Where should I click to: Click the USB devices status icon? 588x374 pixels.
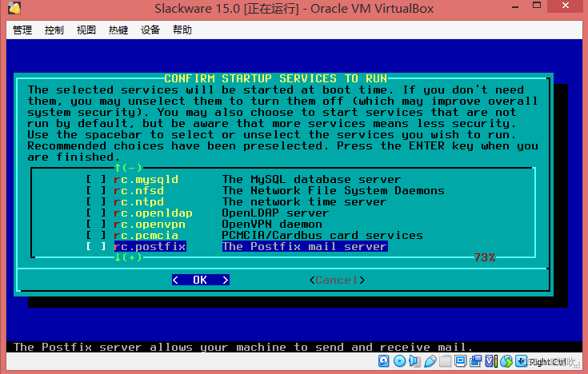430,361
